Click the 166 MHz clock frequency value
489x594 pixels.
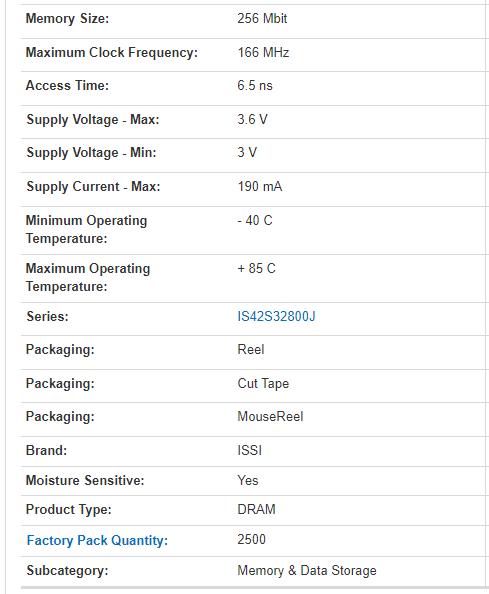(263, 52)
